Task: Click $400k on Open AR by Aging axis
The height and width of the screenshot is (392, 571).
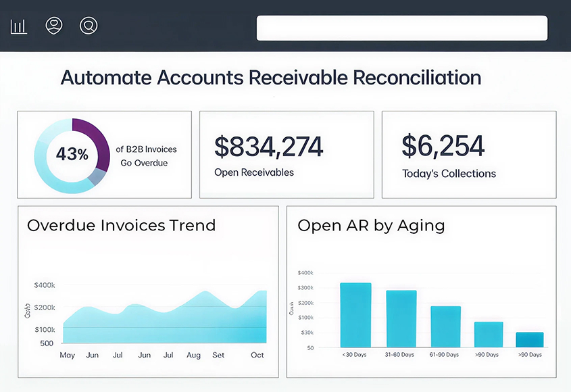Action: (x=305, y=273)
